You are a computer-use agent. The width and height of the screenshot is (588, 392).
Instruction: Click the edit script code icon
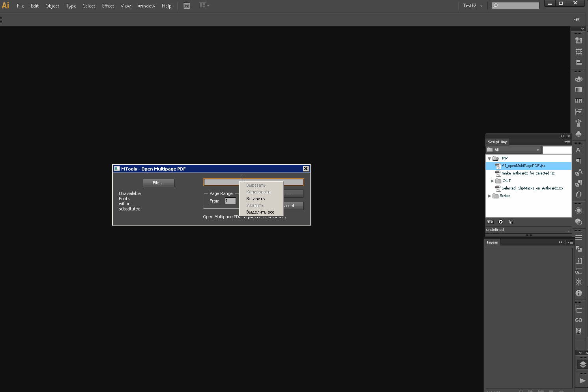coord(490,222)
